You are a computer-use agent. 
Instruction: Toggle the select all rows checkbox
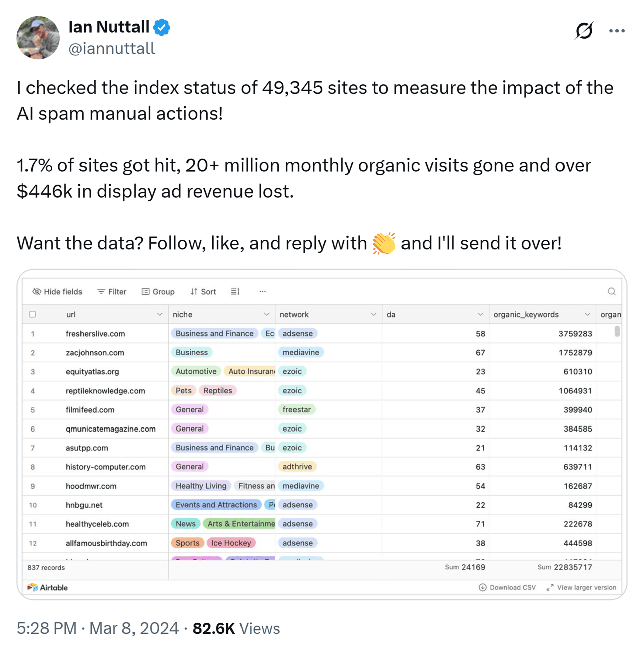pos(33,314)
